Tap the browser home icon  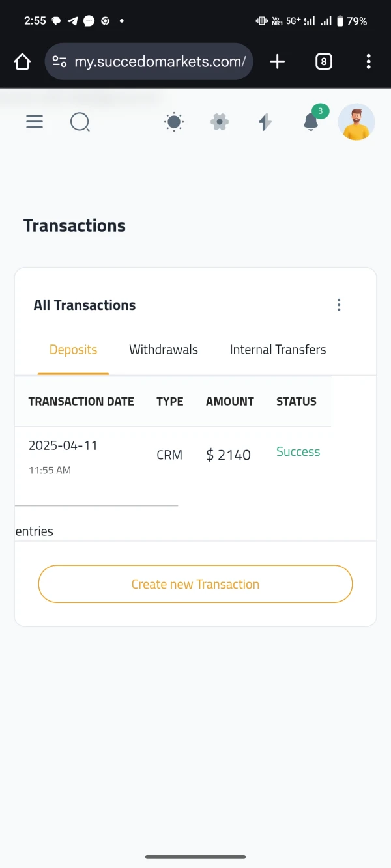pos(22,62)
